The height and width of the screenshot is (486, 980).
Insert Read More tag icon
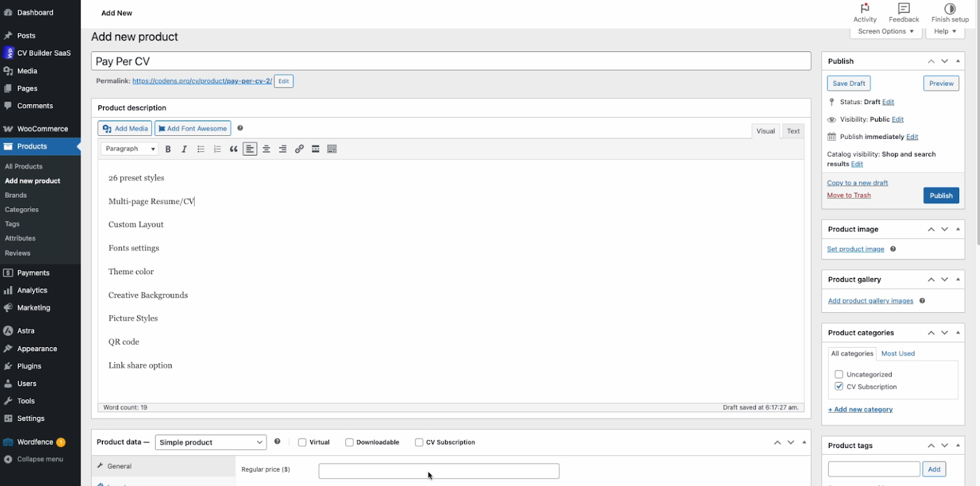(315, 149)
